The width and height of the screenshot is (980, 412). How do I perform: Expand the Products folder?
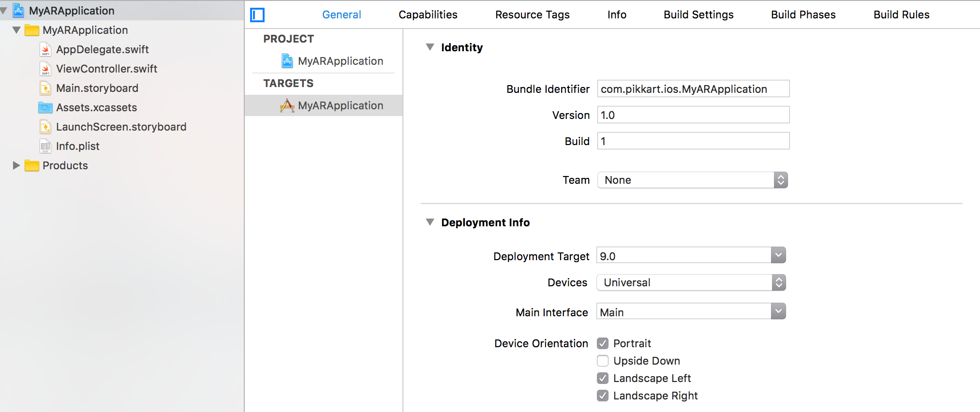(16, 165)
